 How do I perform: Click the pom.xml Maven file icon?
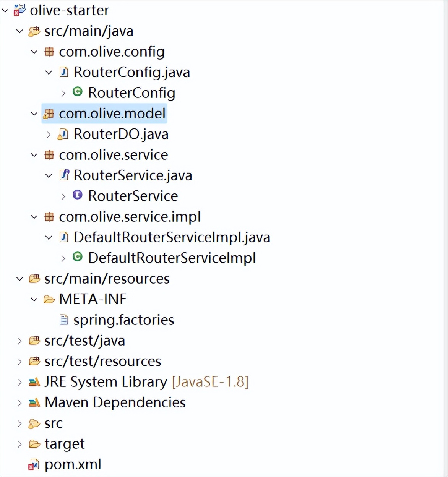click(34, 464)
